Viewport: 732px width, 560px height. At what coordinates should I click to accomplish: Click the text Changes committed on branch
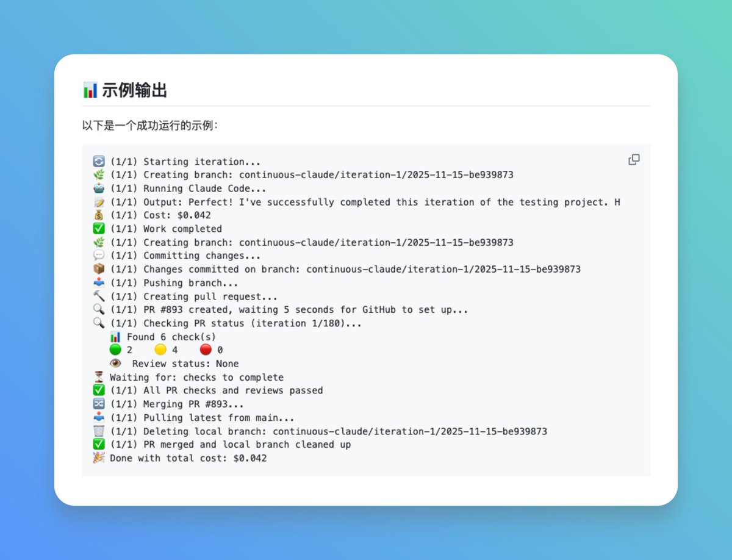click(x=221, y=269)
